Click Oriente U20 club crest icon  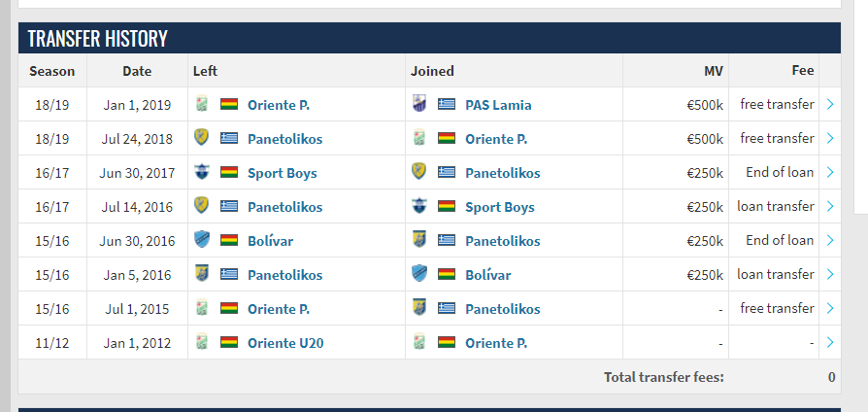tap(202, 343)
